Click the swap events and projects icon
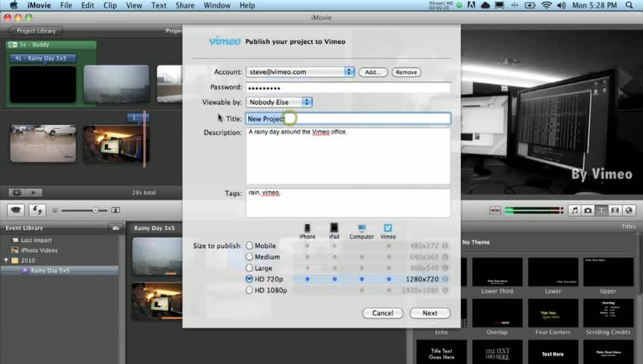643x364 pixels. (37, 210)
